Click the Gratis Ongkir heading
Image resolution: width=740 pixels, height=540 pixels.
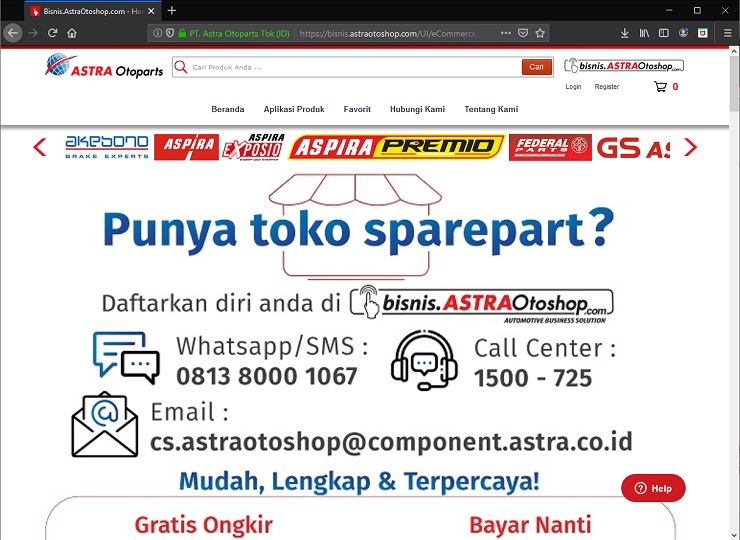[x=203, y=525]
